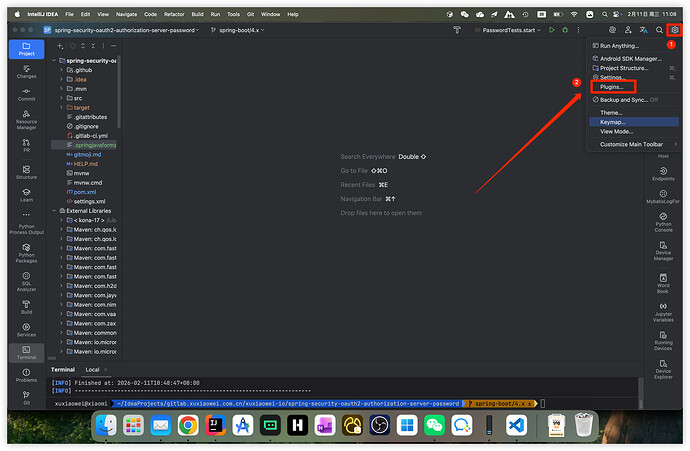Open the Structure tool window

click(x=26, y=169)
